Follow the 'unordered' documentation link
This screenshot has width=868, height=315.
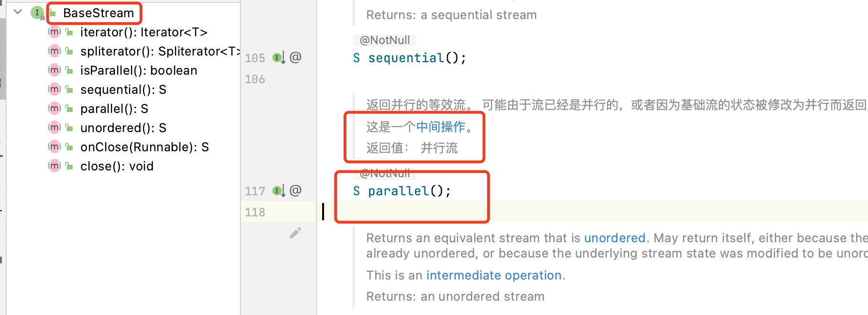pos(614,238)
